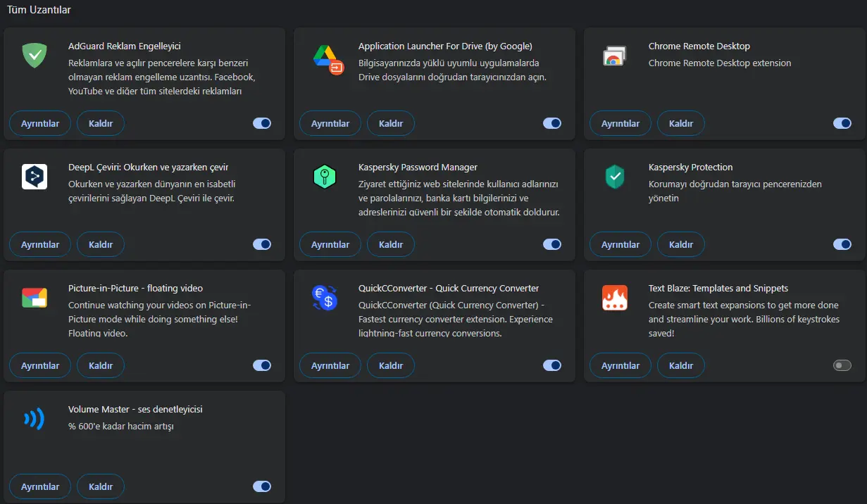Click Kaldır for Application Launcher For Drive
Viewport: 867px width, 504px height.
pyautogui.click(x=391, y=123)
